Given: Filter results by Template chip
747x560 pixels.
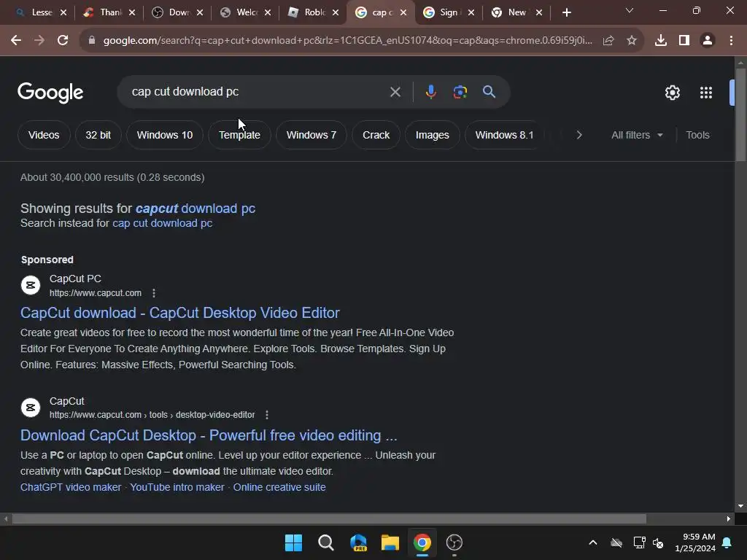Looking at the screenshot, I should pyautogui.click(x=239, y=135).
